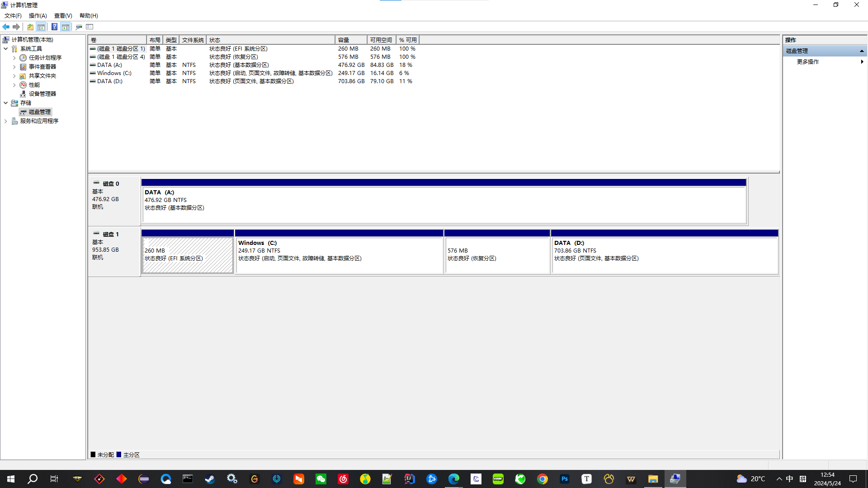Click the Back navigation arrow
Viewport: 868px width, 488px height.
[6, 27]
